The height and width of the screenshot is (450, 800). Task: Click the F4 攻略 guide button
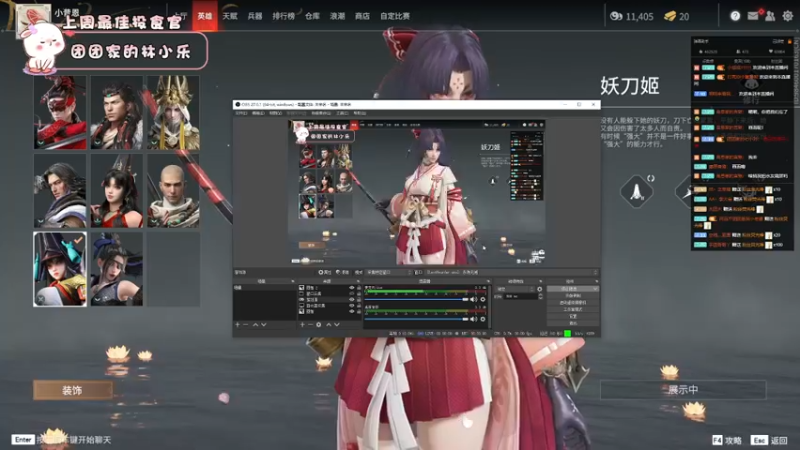727,440
